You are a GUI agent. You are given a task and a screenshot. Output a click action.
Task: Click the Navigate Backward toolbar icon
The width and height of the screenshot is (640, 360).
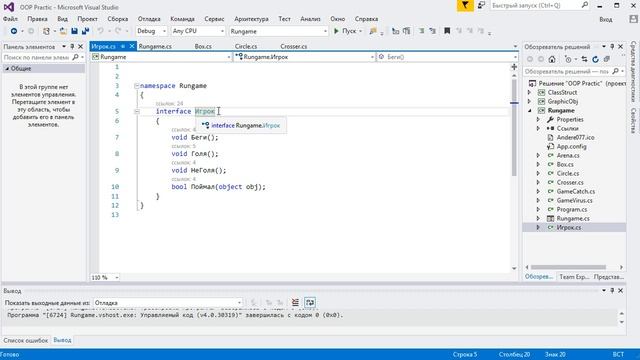14,31
